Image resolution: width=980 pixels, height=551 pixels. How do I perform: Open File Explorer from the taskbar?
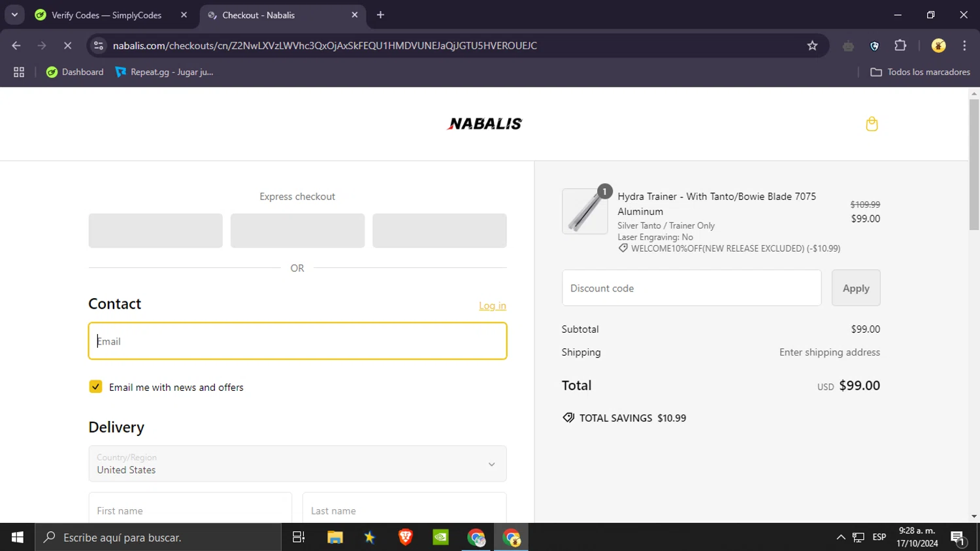click(x=335, y=537)
